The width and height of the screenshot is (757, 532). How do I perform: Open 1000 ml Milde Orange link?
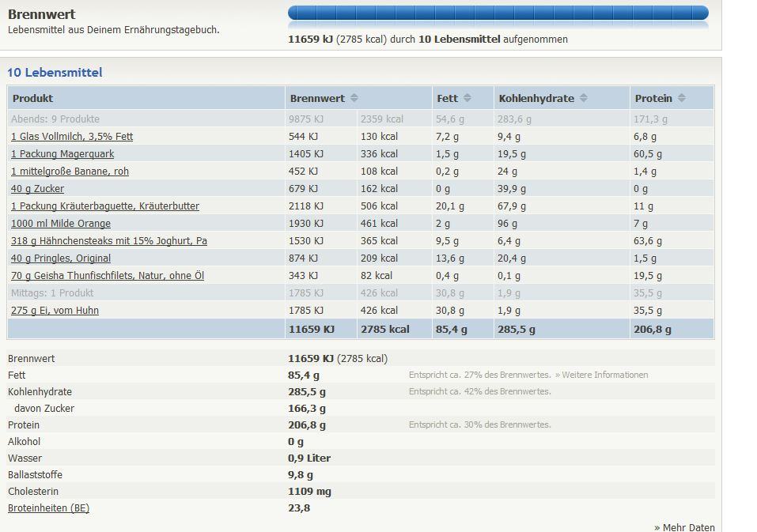coord(61,224)
